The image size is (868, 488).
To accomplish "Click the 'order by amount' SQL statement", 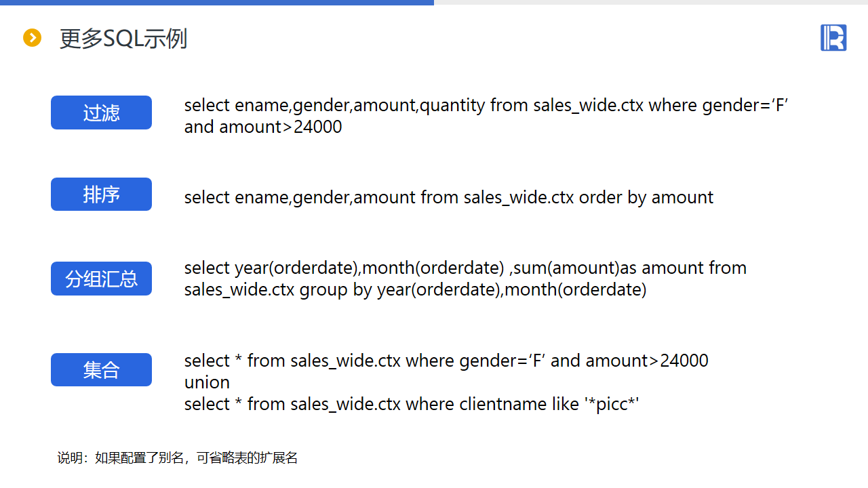I will pyautogui.click(x=449, y=197).
